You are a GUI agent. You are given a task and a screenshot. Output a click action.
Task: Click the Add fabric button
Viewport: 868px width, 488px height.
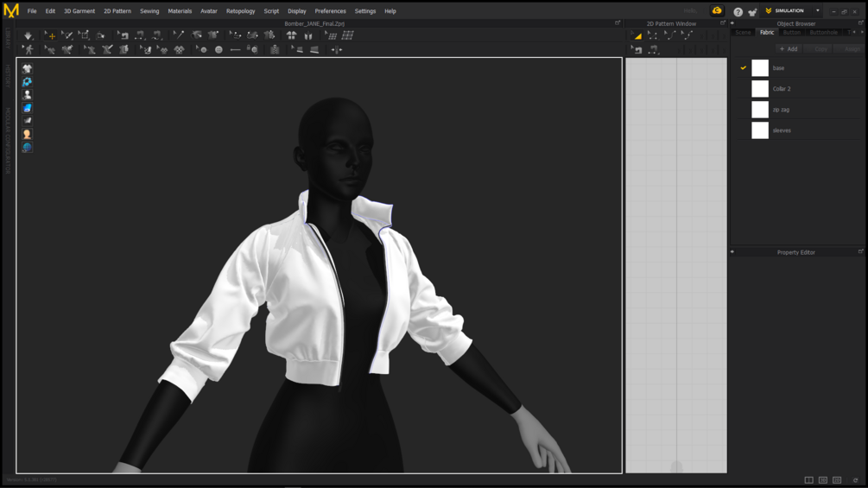coord(788,49)
